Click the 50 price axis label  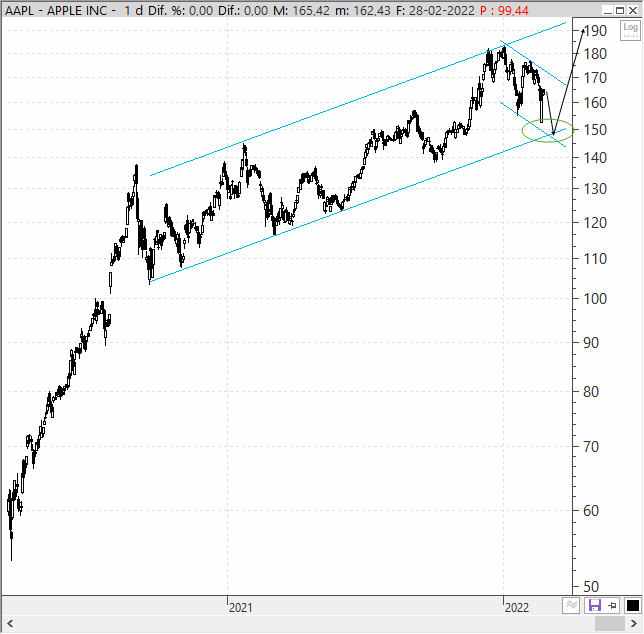click(591, 587)
